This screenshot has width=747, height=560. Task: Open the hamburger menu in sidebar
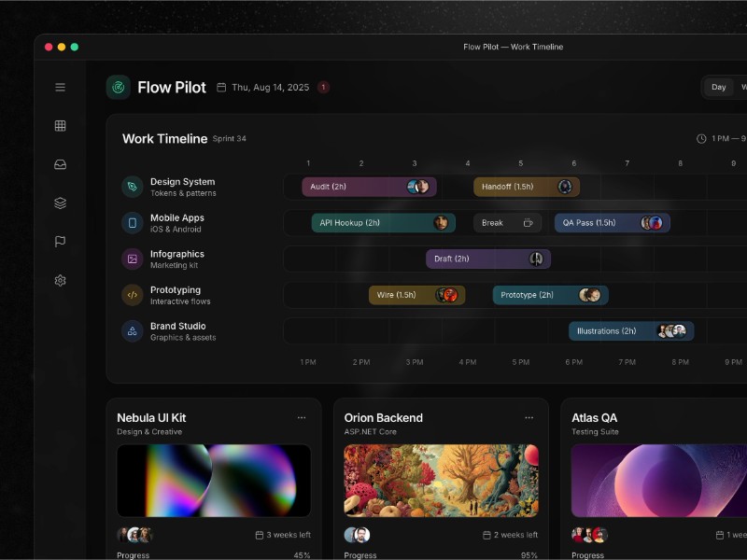(x=60, y=87)
